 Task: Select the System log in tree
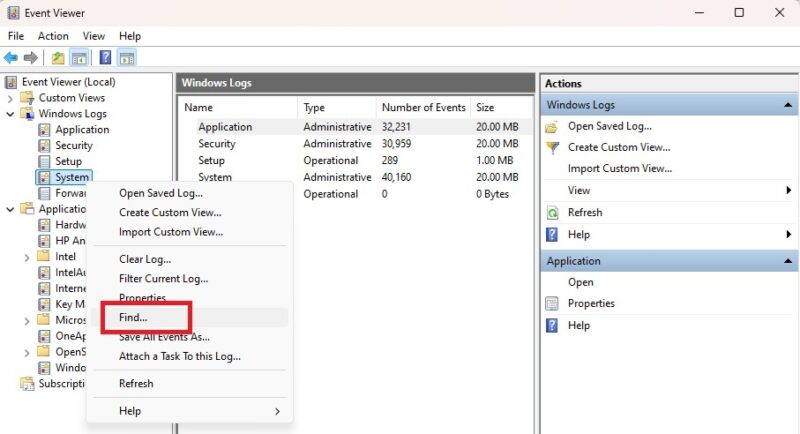pyautogui.click(x=72, y=177)
